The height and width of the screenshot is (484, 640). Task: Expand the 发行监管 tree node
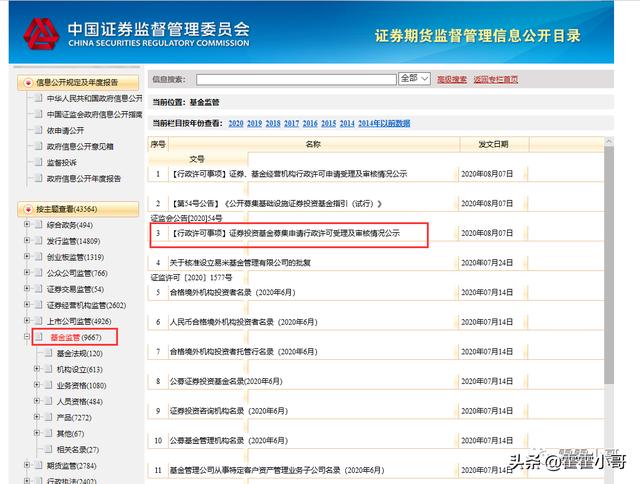(x=27, y=240)
